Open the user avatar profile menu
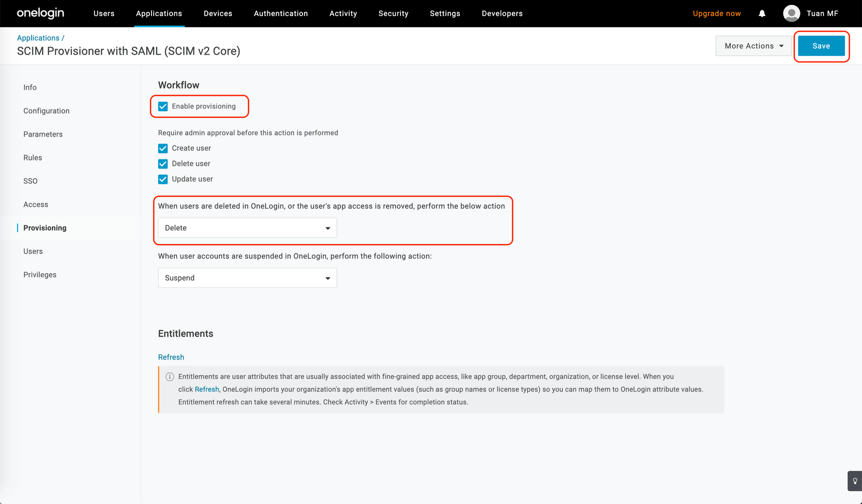 pos(791,13)
